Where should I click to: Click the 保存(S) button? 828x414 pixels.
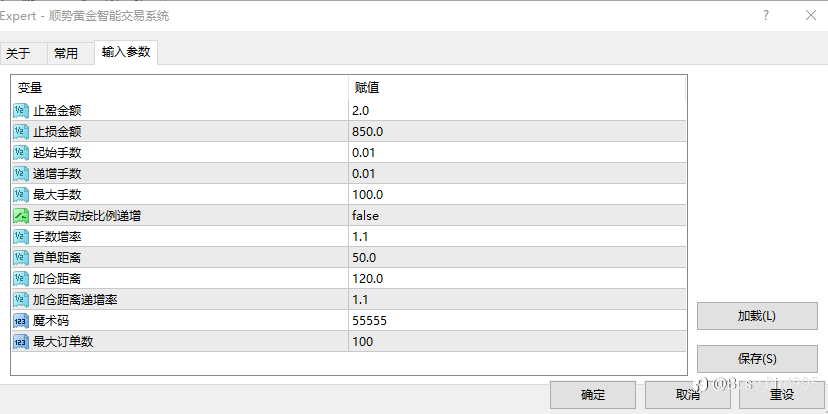pyautogui.click(x=757, y=358)
